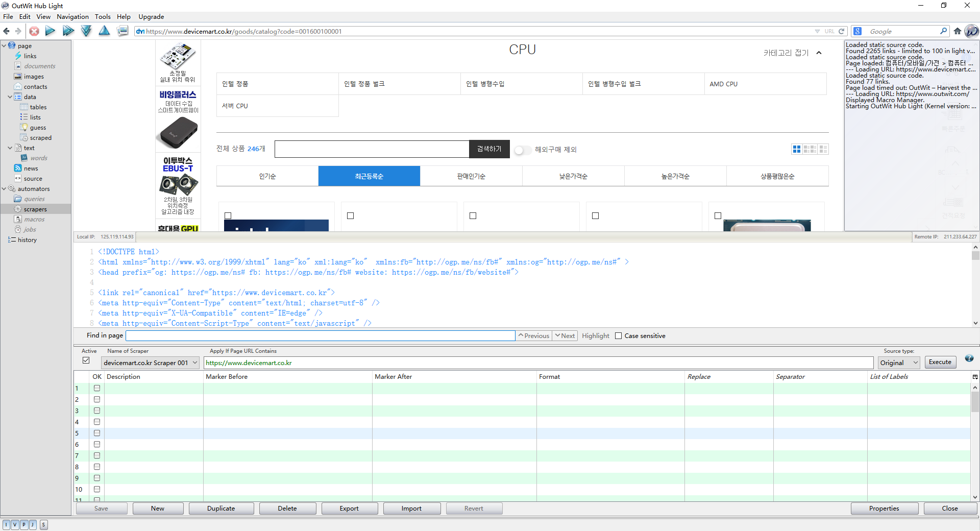The height and width of the screenshot is (531, 980).
Task: Enable the Case sensitive checkbox
Action: (619, 336)
